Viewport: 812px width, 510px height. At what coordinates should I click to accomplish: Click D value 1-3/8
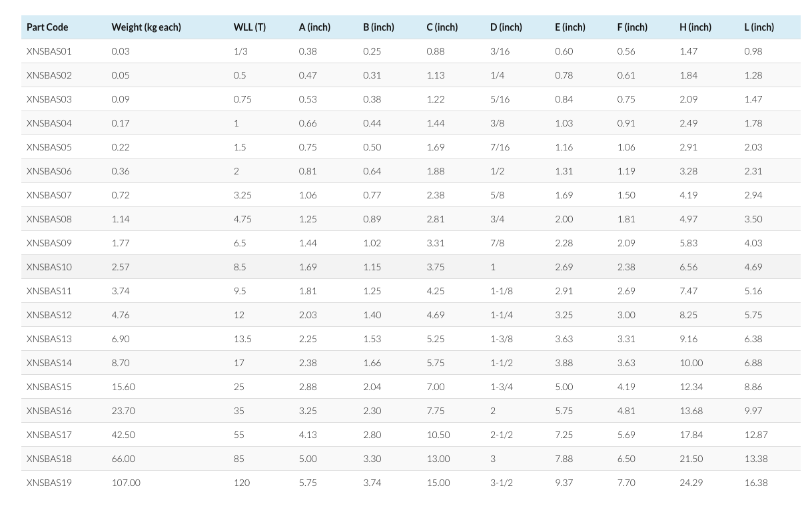502,339
